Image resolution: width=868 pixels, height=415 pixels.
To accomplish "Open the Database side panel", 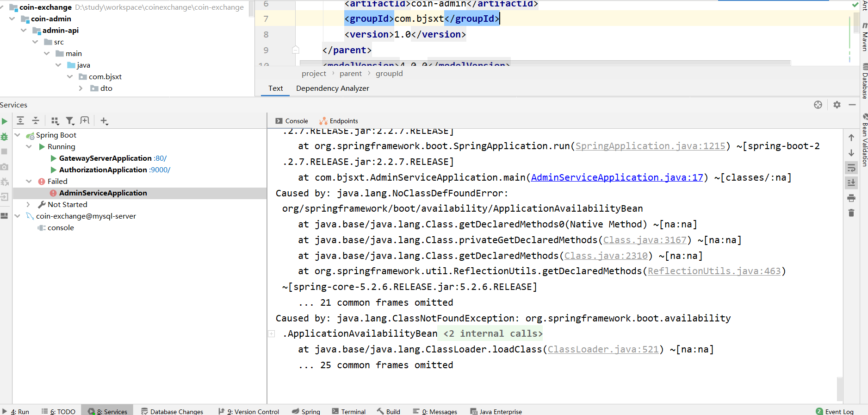I will (x=864, y=81).
